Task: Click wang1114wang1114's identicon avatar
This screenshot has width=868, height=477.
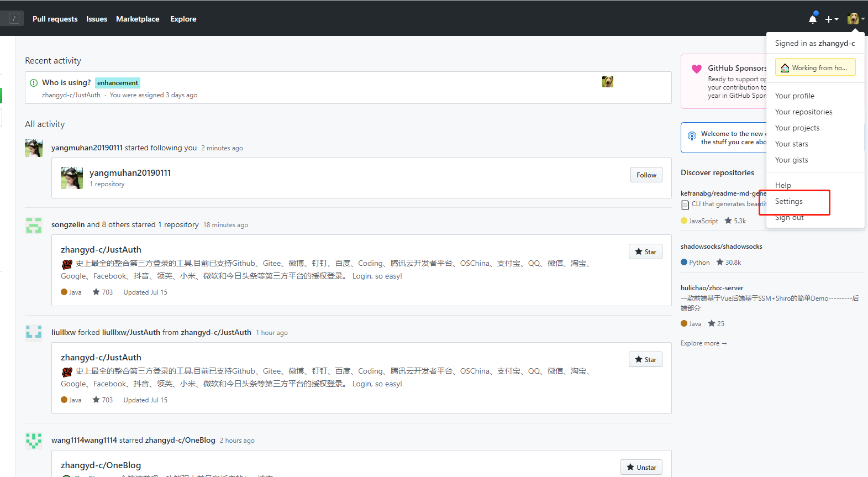Action: [34, 441]
